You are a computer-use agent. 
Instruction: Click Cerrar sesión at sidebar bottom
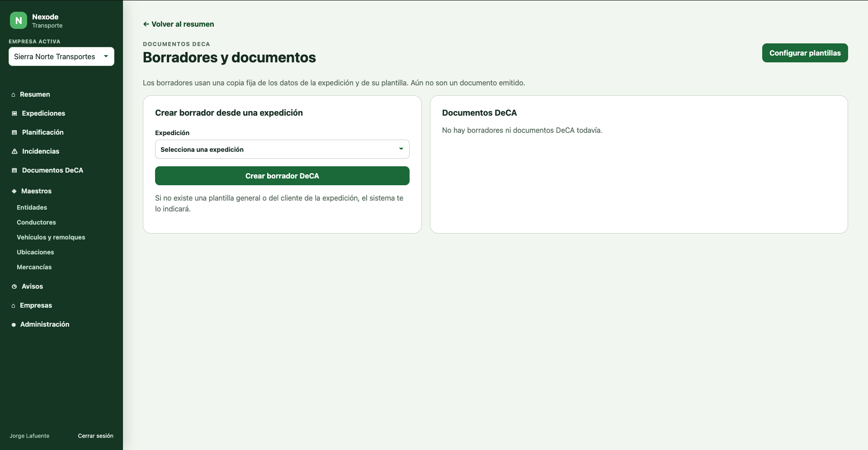(95, 436)
